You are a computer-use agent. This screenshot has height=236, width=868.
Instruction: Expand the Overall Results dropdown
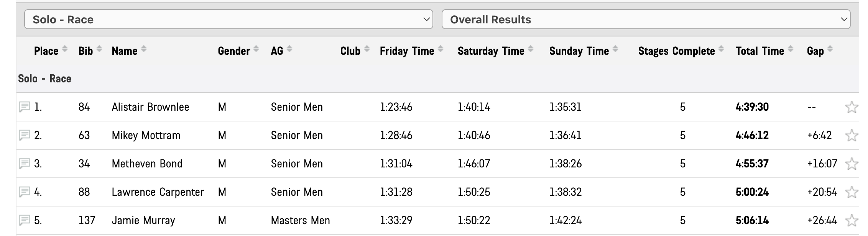click(x=646, y=19)
